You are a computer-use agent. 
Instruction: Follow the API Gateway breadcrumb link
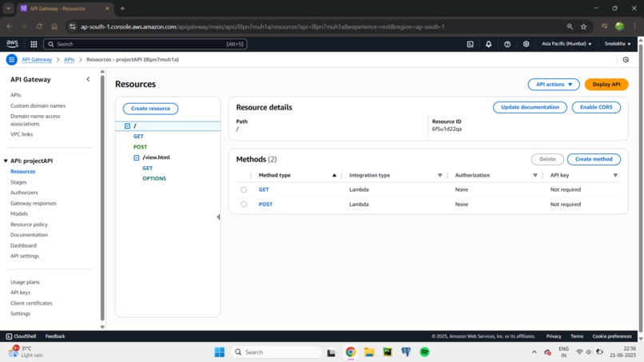pos(37,60)
